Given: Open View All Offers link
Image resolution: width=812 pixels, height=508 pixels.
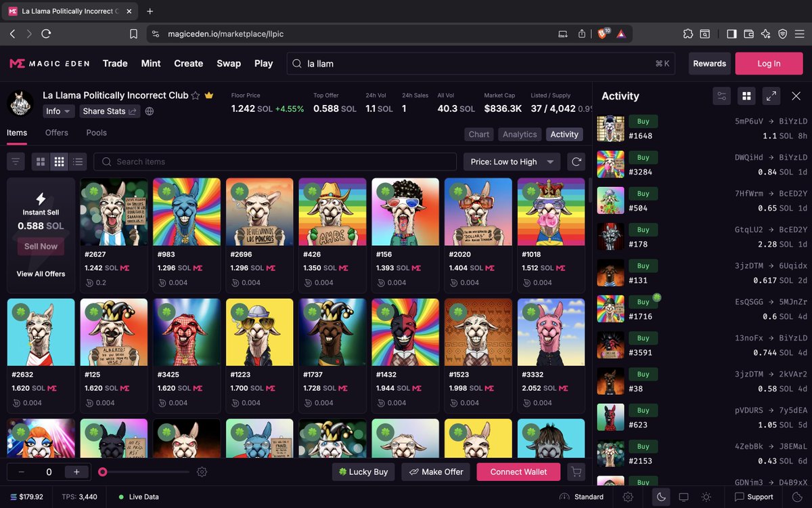Looking at the screenshot, I should [x=41, y=274].
